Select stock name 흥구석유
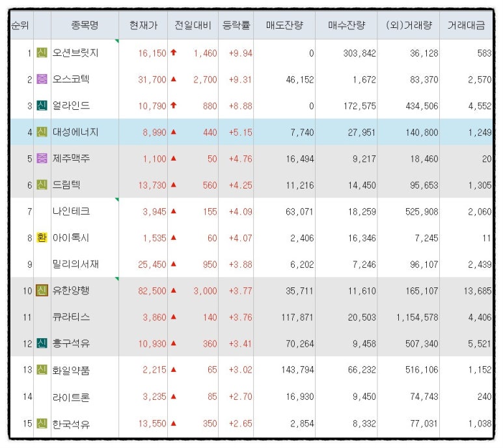 pos(71,343)
